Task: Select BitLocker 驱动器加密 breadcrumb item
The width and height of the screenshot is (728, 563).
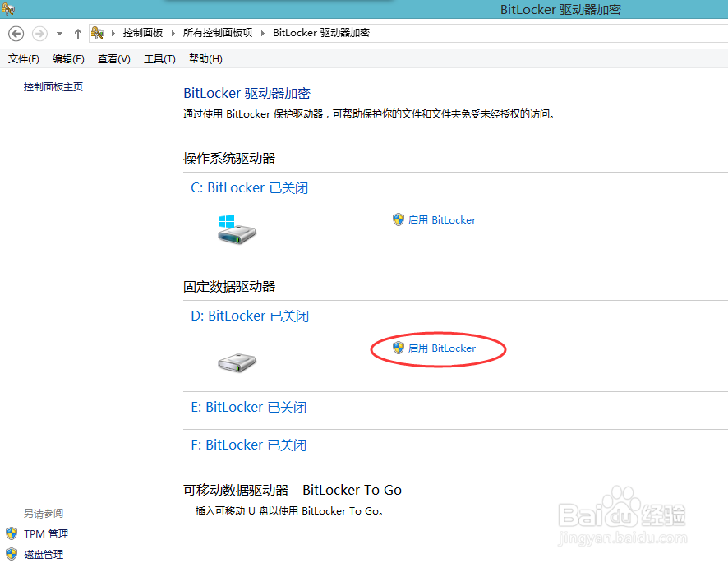Action: click(x=321, y=33)
